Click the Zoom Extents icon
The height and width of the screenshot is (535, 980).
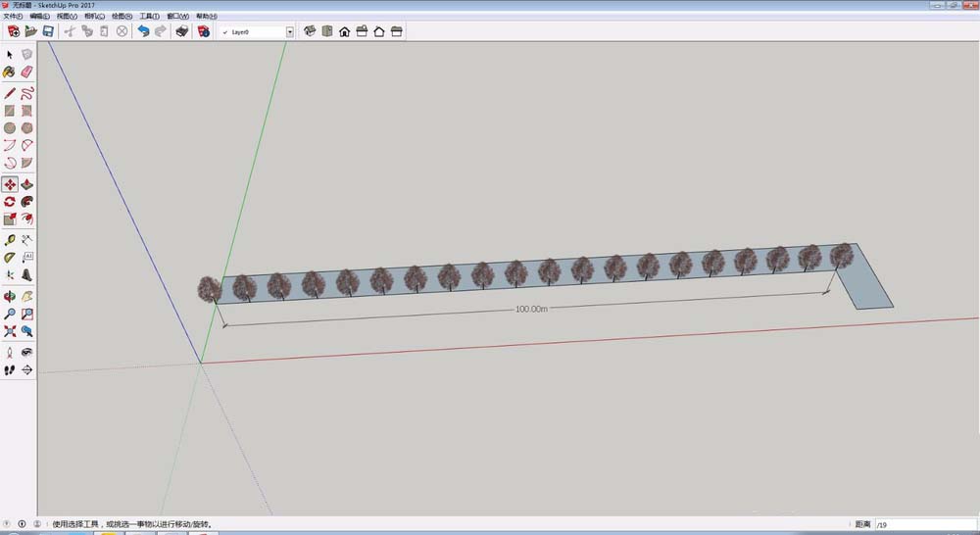point(10,331)
